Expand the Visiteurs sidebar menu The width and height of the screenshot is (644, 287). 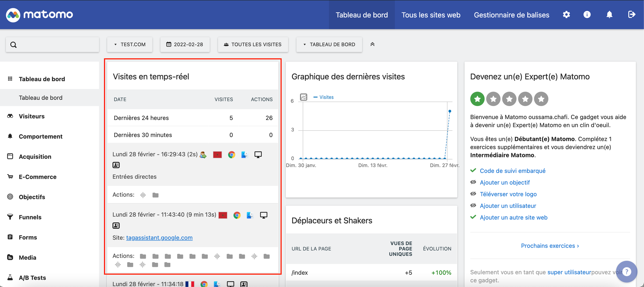(x=31, y=116)
